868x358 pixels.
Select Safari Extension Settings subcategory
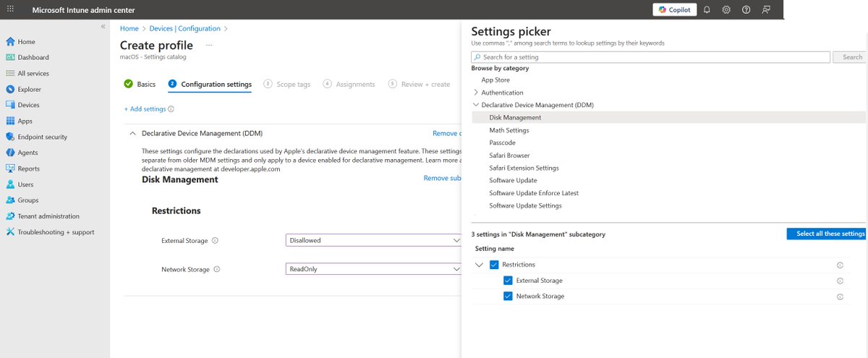(x=524, y=168)
